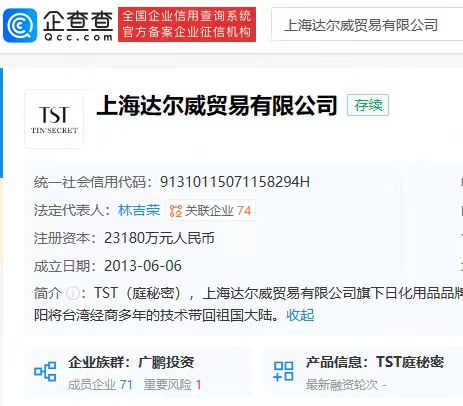Click the red 全国企业信用查询系统 banner
463x406 pixels.
tap(187, 24)
